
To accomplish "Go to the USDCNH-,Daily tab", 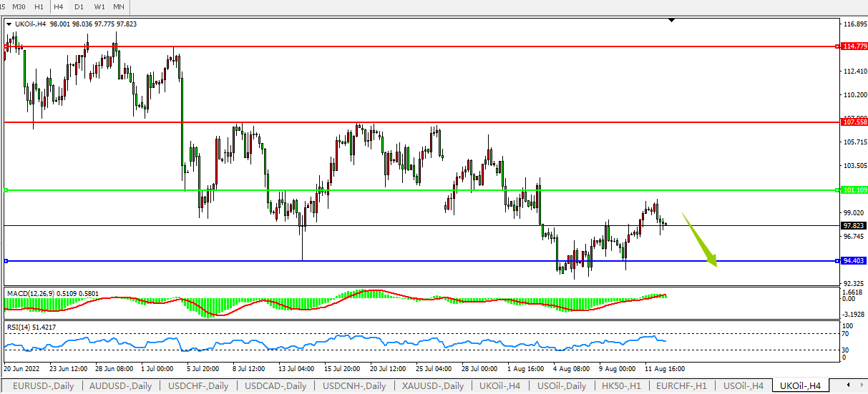I will pyautogui.click(x=353, y=386).
